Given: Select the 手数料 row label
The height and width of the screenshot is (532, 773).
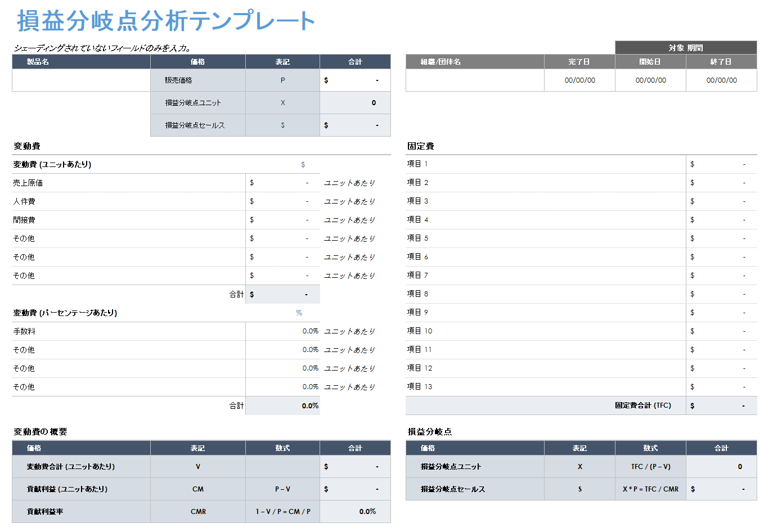Looking at the screenshot, I should click(24, 331).
